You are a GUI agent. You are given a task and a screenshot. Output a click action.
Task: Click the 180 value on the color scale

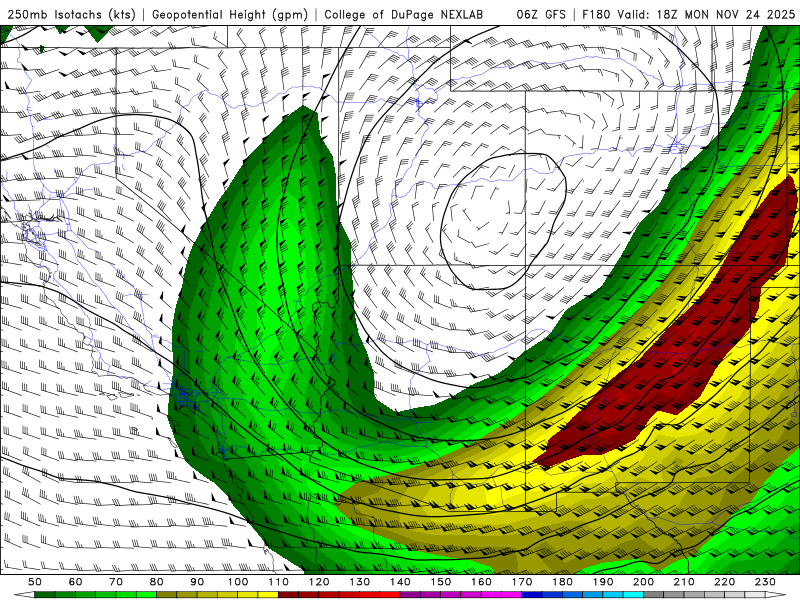(562, 582)
